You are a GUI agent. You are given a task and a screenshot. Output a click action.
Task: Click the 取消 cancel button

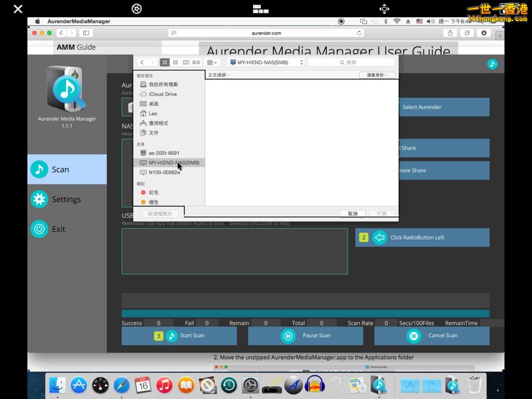pyautogui.click(x=353, y=214)
